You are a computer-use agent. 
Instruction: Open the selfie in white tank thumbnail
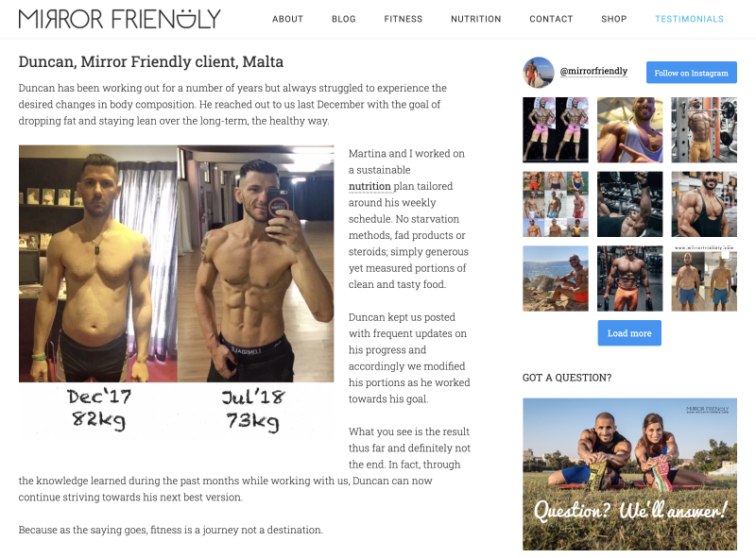pyautogui.click(x=629, y=129)
